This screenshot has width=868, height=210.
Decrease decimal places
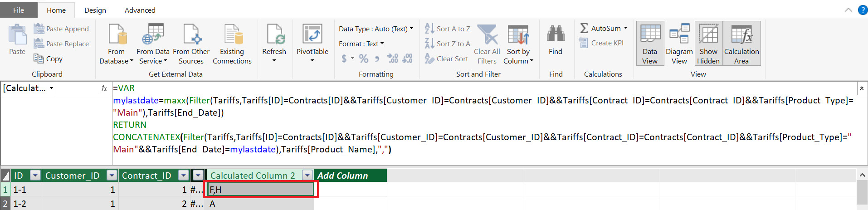407,58
